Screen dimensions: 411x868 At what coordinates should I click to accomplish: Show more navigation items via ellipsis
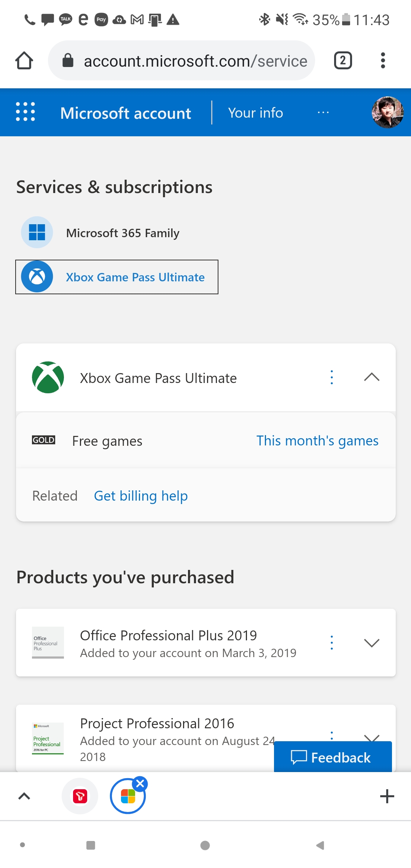click(x=323, y=113)
